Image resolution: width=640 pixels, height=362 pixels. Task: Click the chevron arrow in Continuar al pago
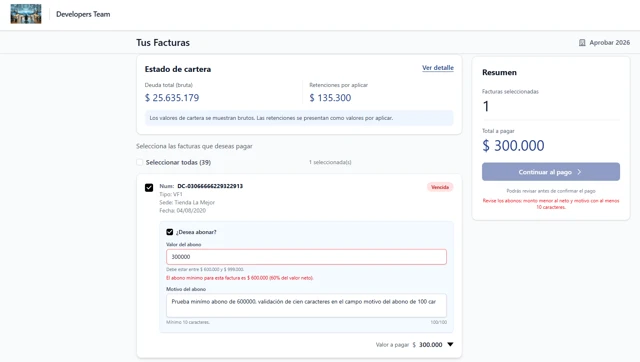point(579,172)
